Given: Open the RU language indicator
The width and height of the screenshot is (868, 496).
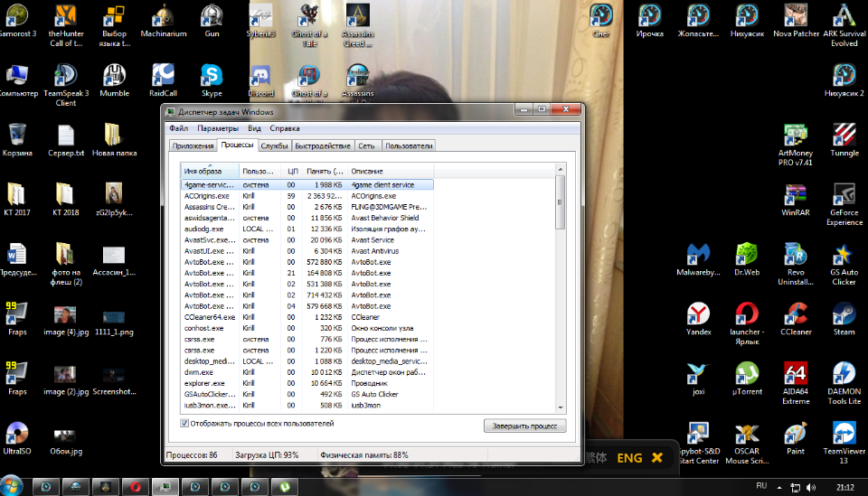Looking at the screenshot, I should [x=760, y=486].
